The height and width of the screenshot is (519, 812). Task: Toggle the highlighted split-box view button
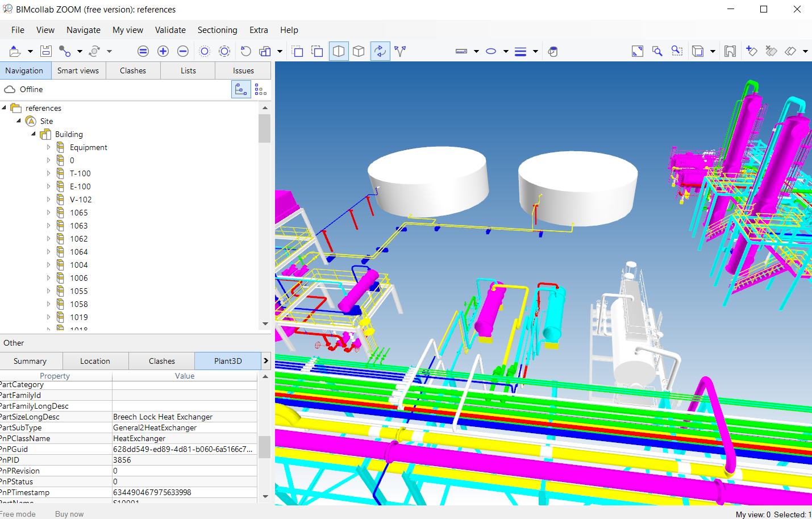coord(339,51)
